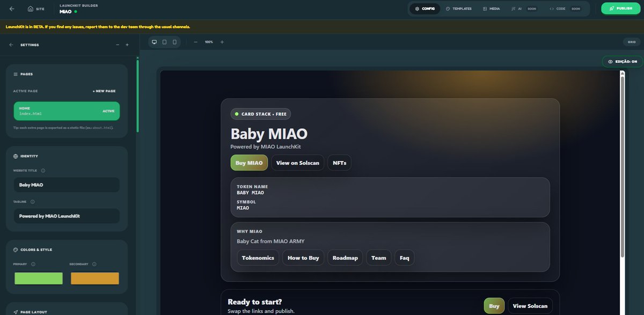Select the mobile preview device icon

point(174,42)
